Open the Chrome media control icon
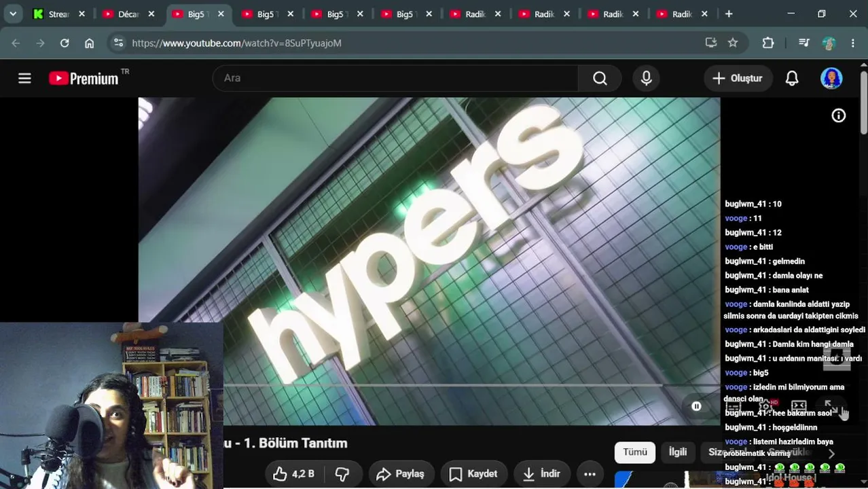Image resolution: width=868 pixels, height=489 pixels. 804,43
